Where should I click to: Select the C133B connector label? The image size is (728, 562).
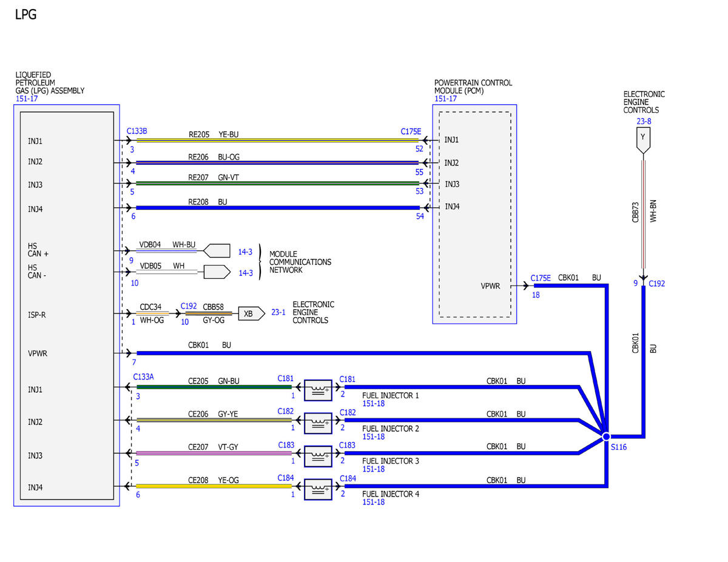137,131
